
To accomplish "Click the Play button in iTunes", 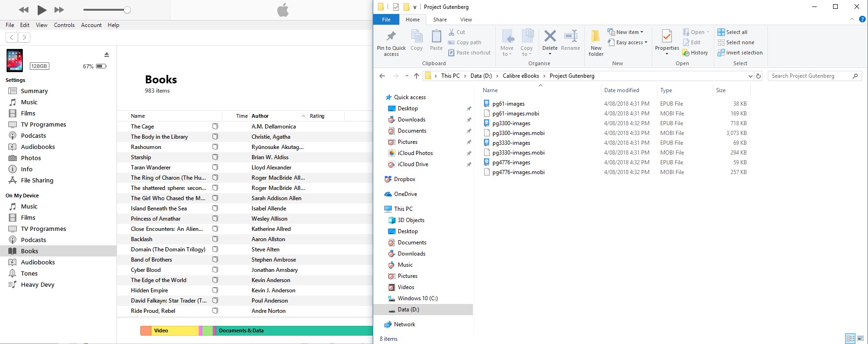I will click(41, 10).
